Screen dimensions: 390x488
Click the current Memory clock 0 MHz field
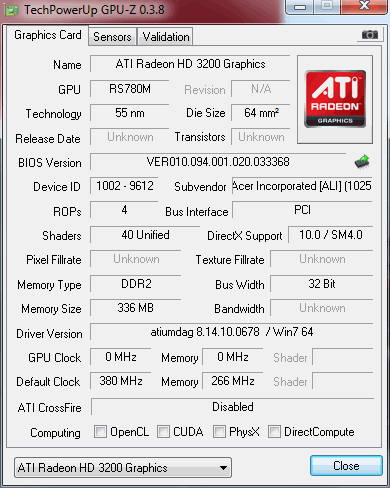tap(233, 357)
